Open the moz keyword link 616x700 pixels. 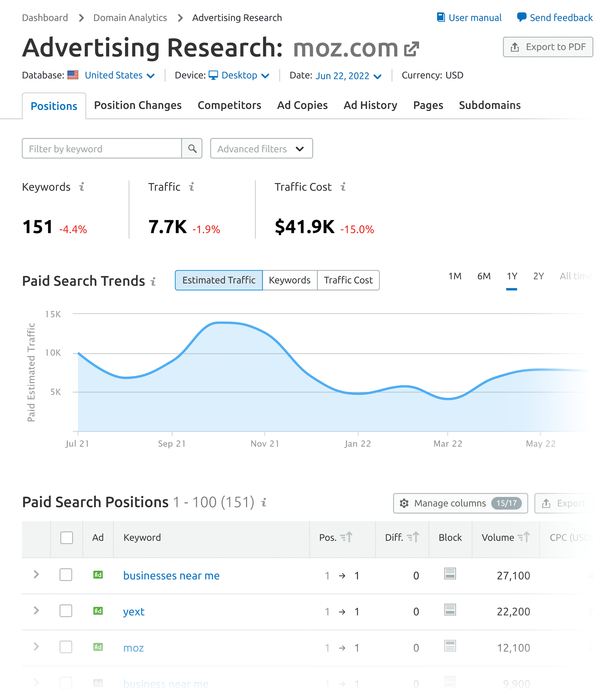pyautogui.click(x=134, y=648)
